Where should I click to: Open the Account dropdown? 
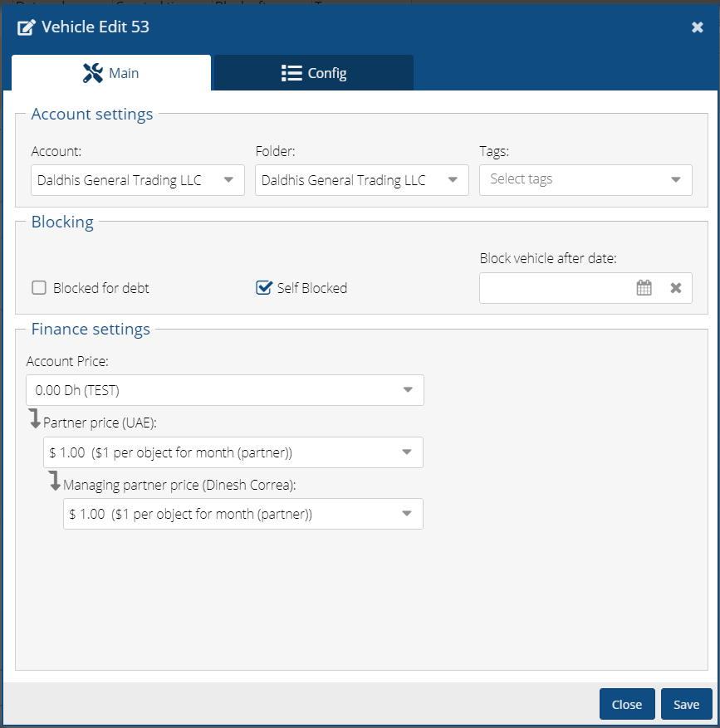[138, 180]
